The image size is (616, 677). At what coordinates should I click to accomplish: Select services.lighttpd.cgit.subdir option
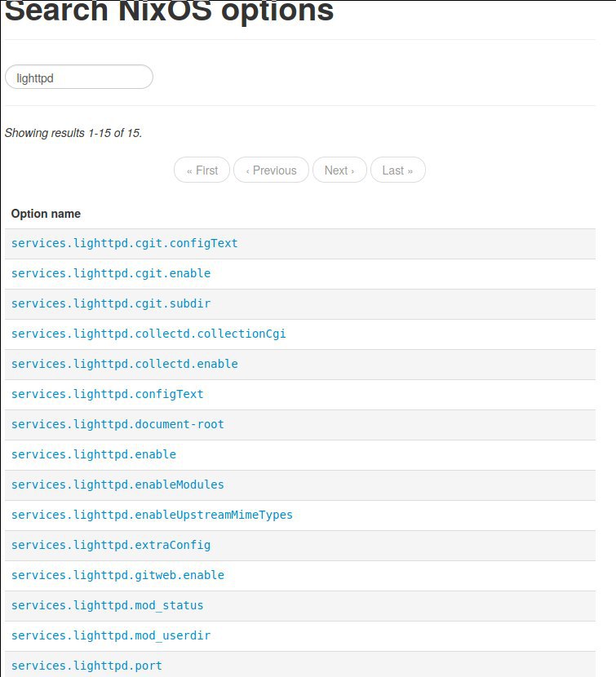coord(111,304)
